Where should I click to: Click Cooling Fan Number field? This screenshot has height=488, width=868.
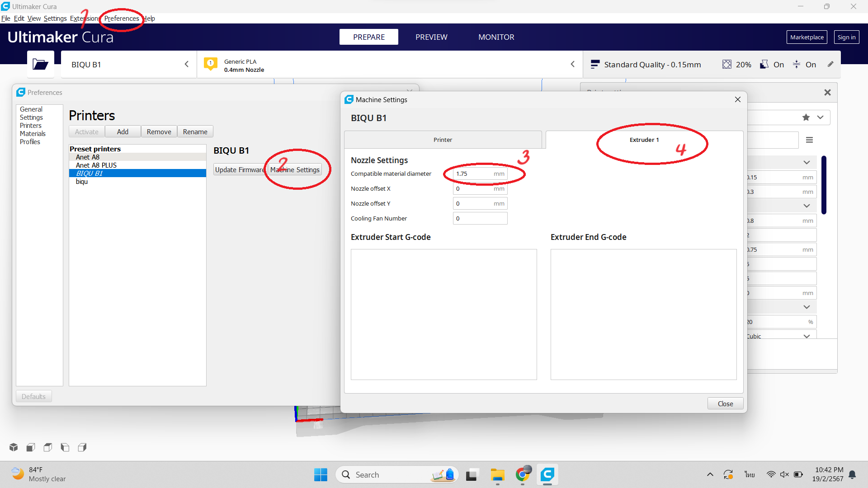(x=480, y=218)
